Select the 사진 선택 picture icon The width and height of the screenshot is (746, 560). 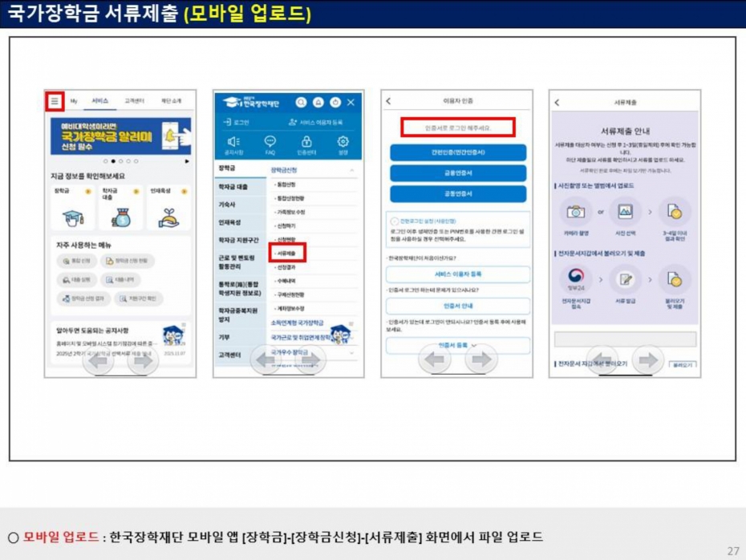pyautogui.click(x=625, y=213)
